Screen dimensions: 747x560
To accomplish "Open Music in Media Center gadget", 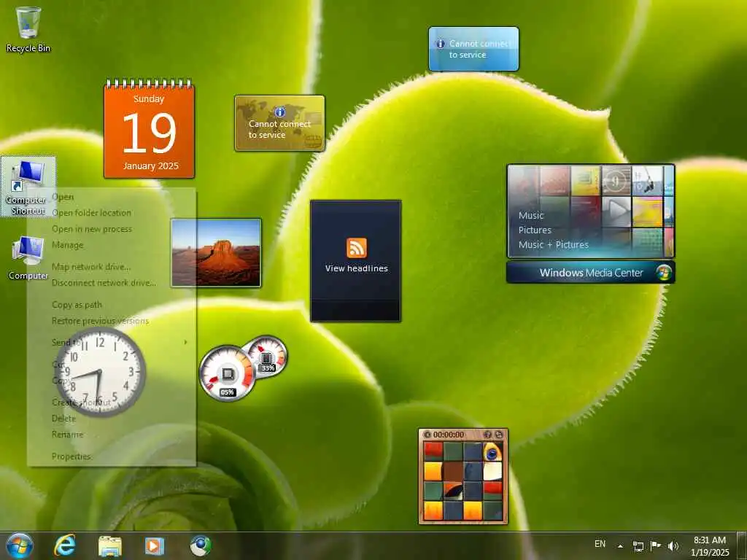I will pyautogui.click(x=531, y=215).
